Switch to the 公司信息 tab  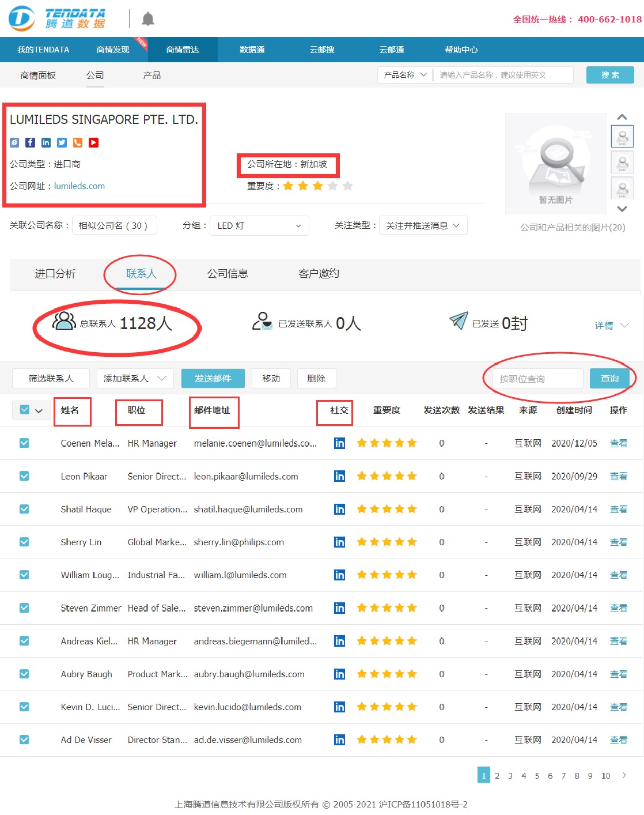coord(228,274)
